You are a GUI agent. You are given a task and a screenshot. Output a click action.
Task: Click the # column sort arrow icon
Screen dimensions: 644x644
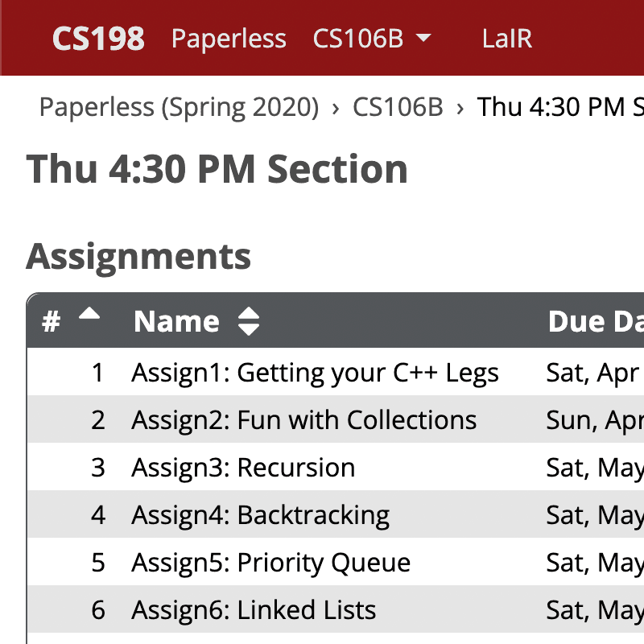tap(89, 313)
